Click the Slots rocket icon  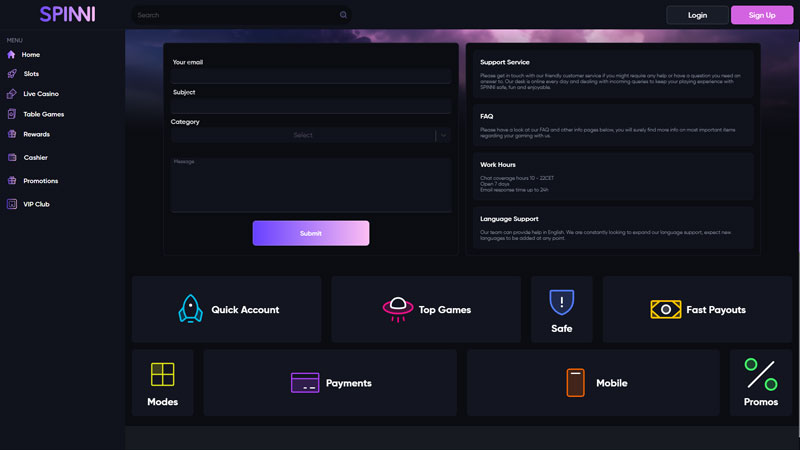tap(12, 74)
